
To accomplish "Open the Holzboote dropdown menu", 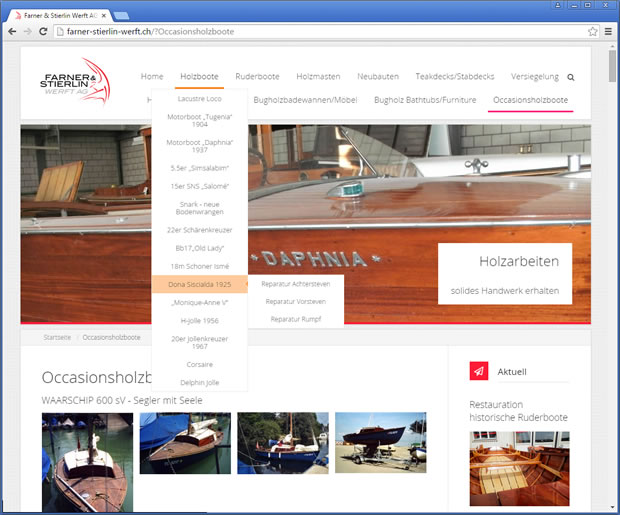I will click(199, 76).
